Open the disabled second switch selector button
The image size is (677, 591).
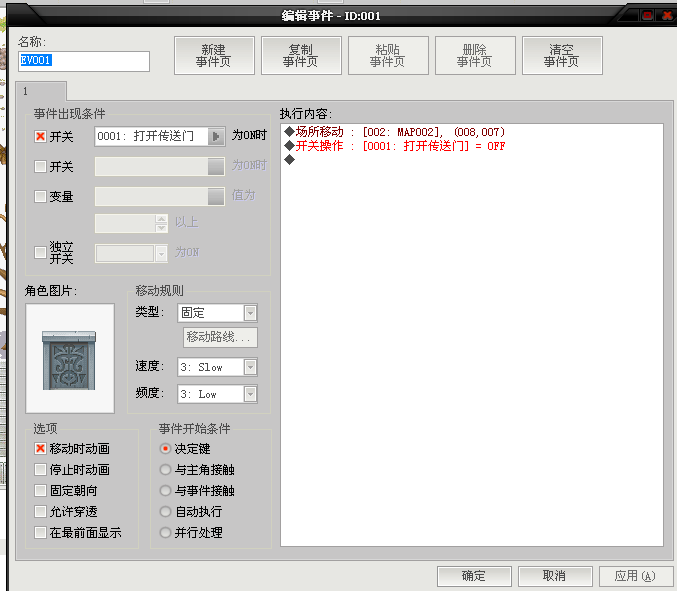point(216,166)
